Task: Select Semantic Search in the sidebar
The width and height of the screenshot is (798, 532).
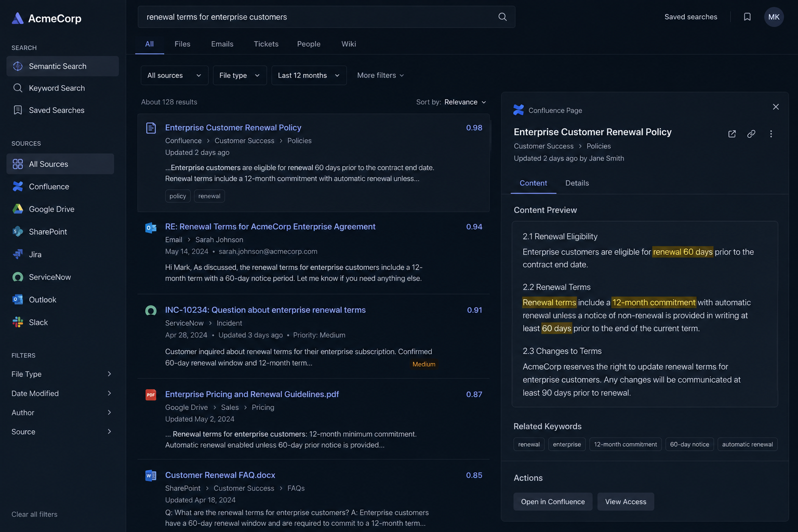Action: click(62, 66)
